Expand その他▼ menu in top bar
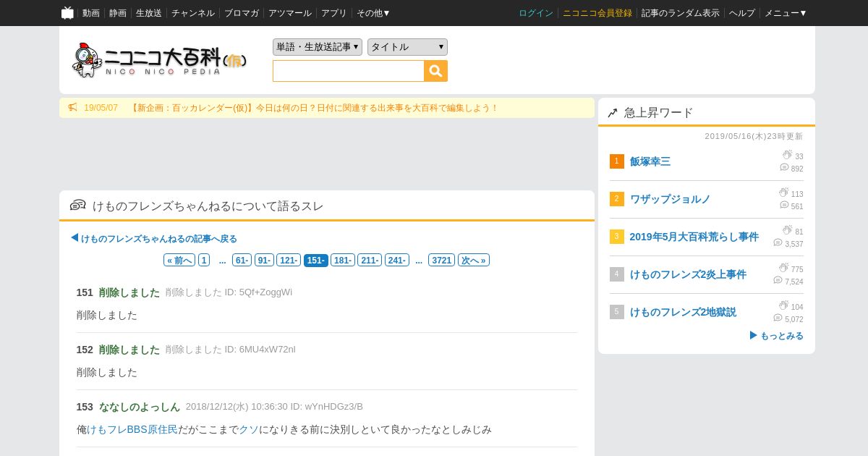The height and width of the screenshot is (456, 868). [x=373, y=13]
